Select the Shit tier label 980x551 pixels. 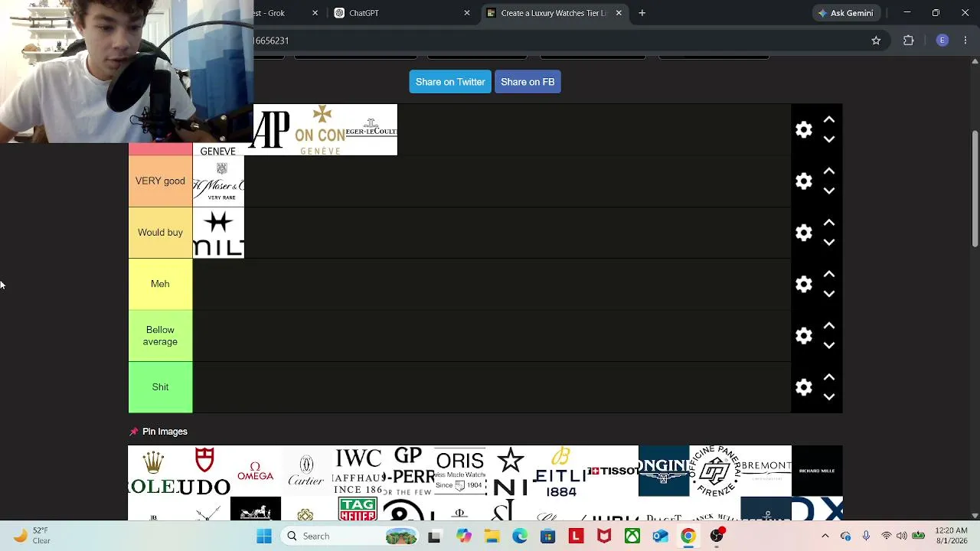tap(160, 387)
